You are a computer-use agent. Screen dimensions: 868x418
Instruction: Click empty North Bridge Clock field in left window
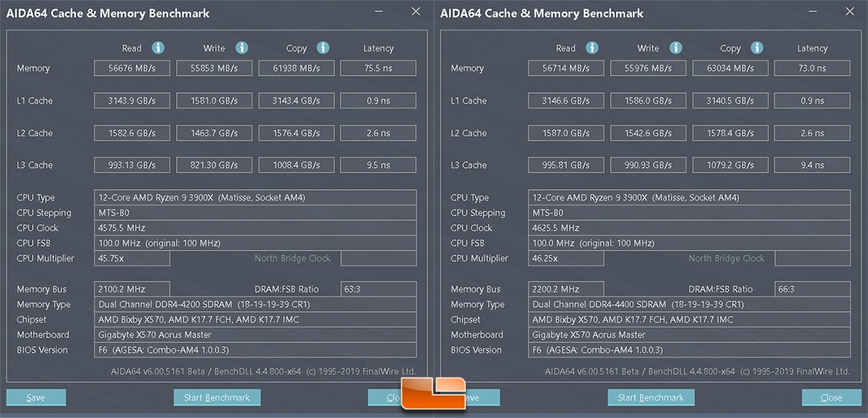point(378,258)
